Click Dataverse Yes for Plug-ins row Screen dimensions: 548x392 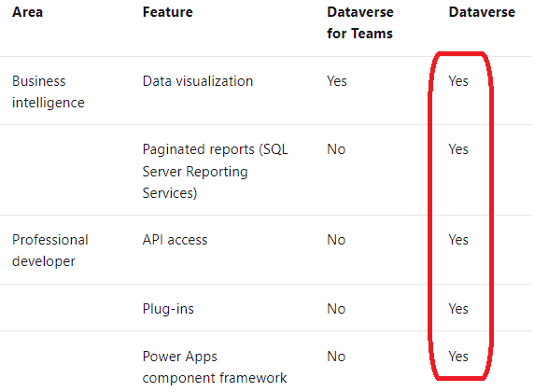tap(458, 309)
